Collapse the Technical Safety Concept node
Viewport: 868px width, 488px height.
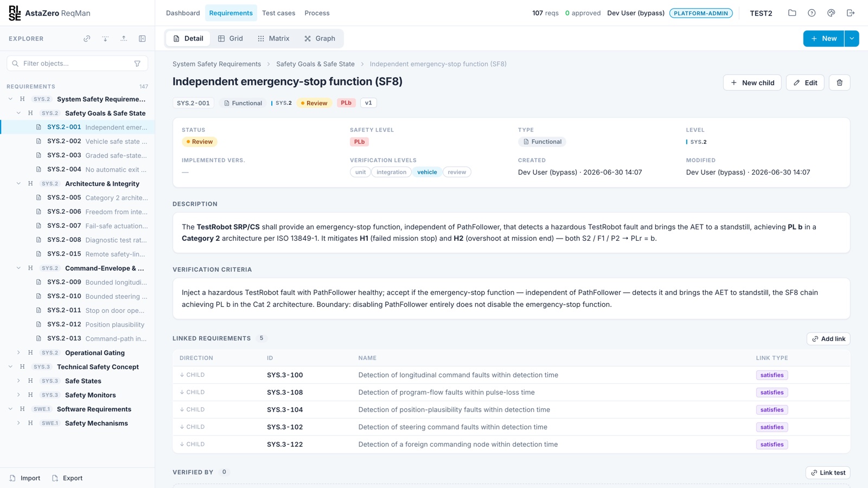point(10,367)
